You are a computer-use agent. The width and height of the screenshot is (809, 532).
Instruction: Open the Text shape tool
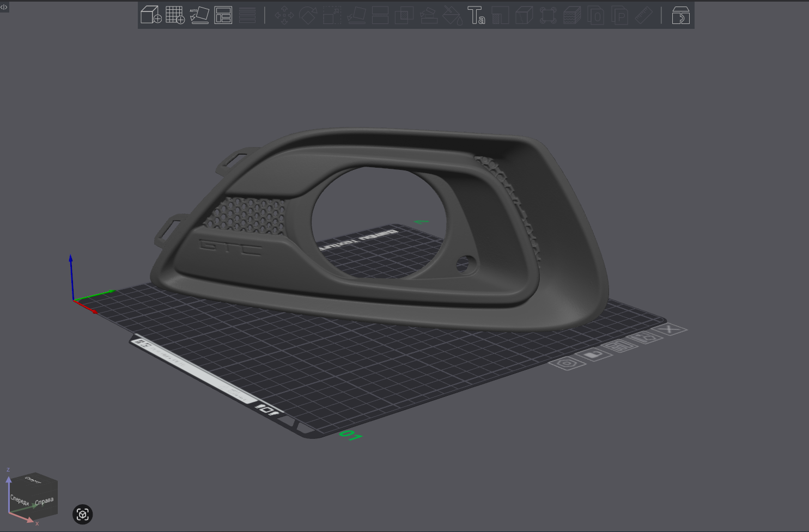point(476,15)
